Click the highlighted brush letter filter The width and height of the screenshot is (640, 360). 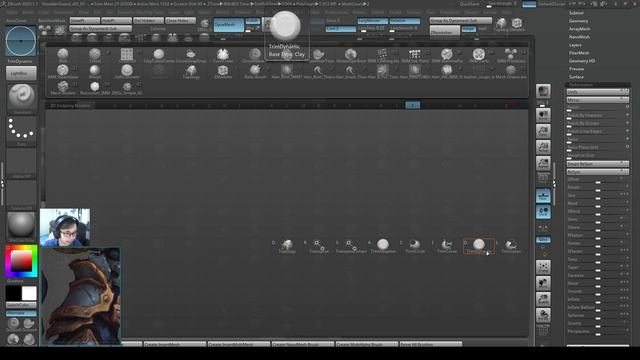pos(412,105)
